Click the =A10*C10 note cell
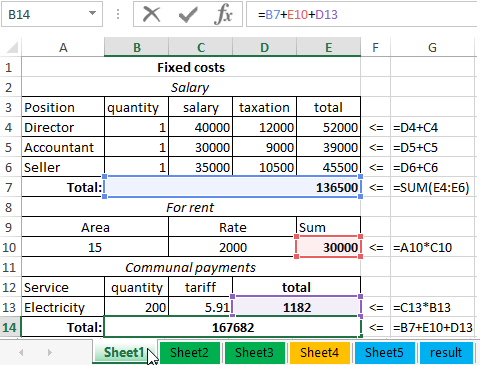 [432, 247]
